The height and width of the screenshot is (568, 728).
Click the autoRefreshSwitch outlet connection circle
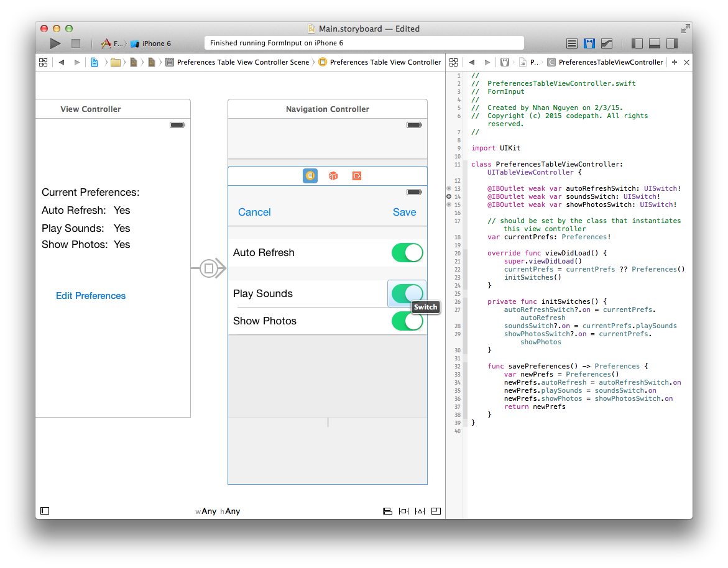tap(449, 188)
